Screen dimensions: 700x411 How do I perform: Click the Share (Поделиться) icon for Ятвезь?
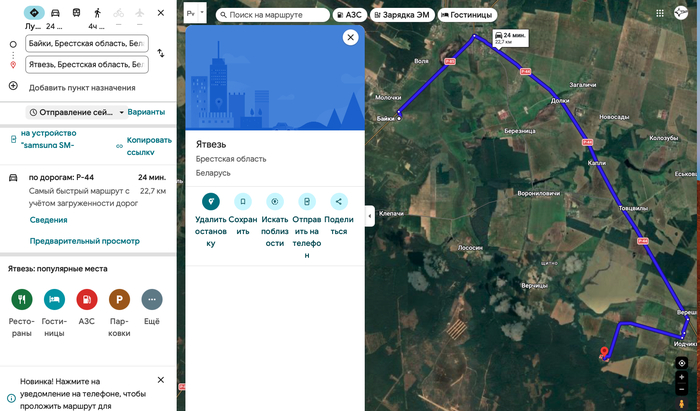point(339,201)
